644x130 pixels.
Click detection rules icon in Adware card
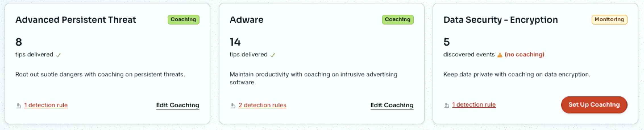pyautogui.click(x=233, y=105)
